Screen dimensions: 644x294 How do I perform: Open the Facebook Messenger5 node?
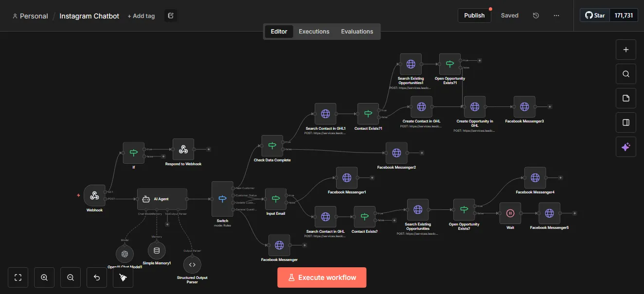tap(549, 213)
